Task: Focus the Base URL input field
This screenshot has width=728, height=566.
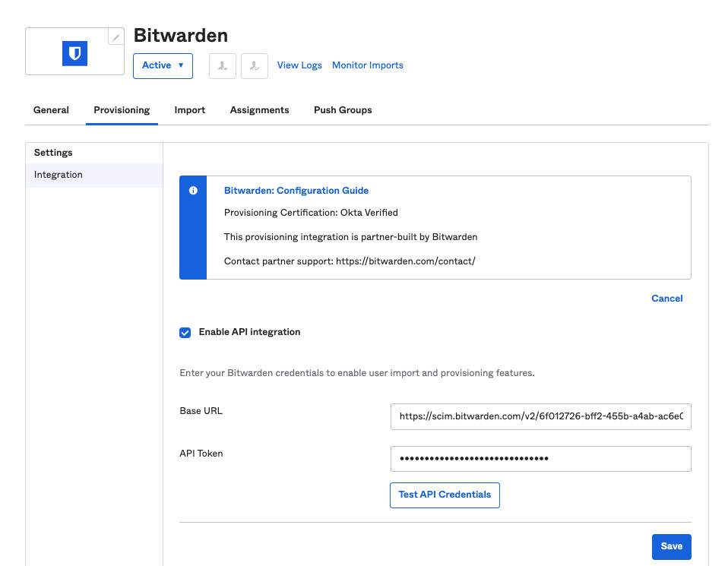Action: pos(540,416)
